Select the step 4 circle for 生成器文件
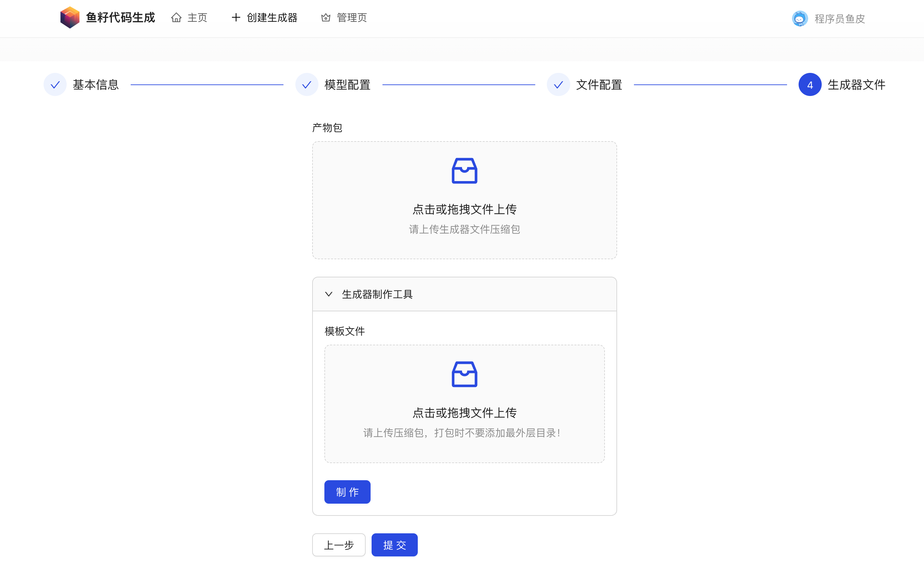The height and width of the screenshot is (564, 924). click(x=809, y=84)
